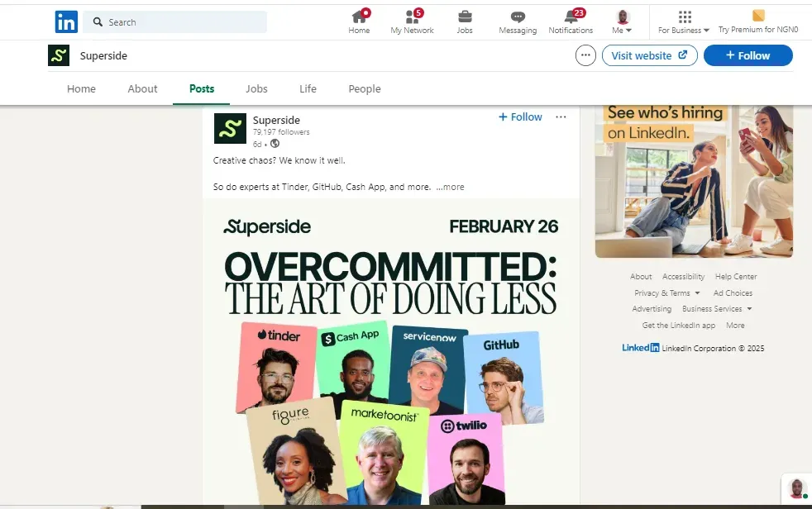812x509 pixels.
Task: Click the See who's hiring ad banner
Action: coord(694,181)
